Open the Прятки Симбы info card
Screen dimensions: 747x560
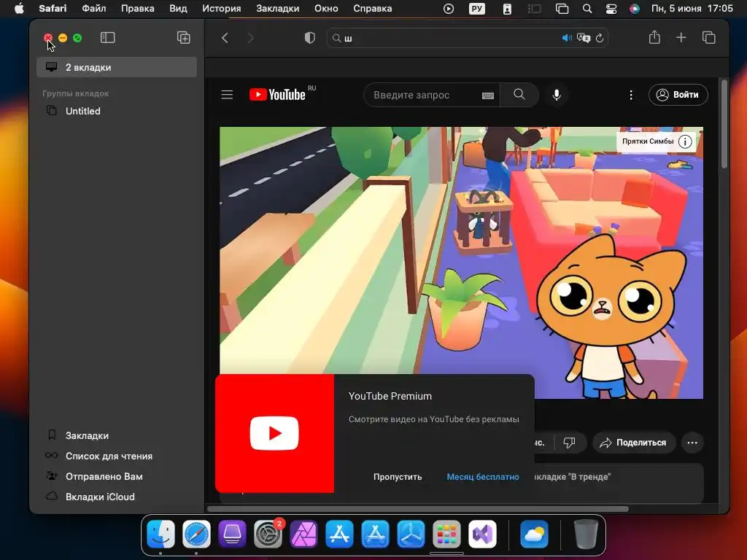click(x=657, y=141)
